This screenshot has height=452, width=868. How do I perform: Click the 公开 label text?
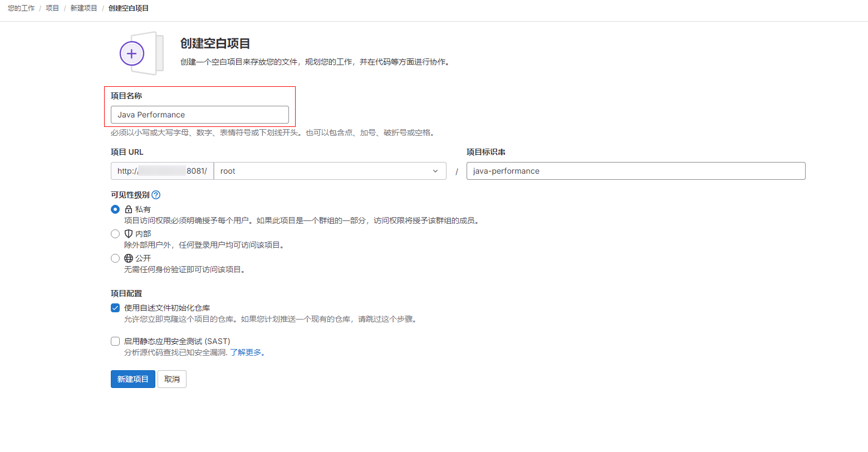[x=143, y=258]
